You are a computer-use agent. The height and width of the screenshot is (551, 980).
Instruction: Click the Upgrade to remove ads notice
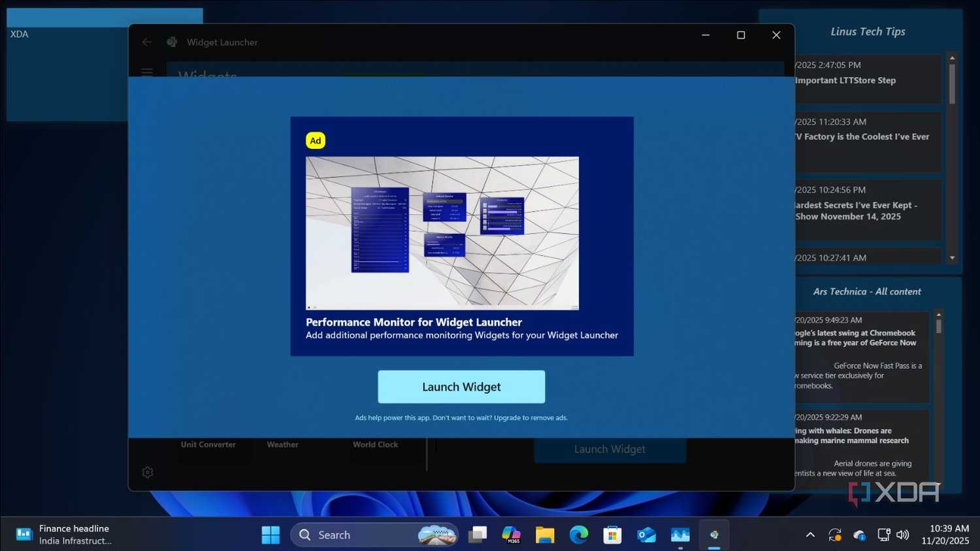click(461, 418)
